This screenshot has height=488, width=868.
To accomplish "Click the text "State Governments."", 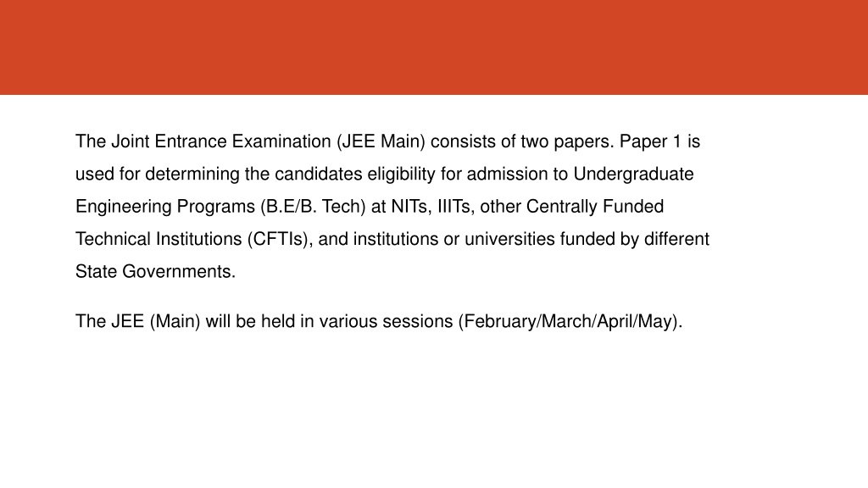I will point(156,272).
